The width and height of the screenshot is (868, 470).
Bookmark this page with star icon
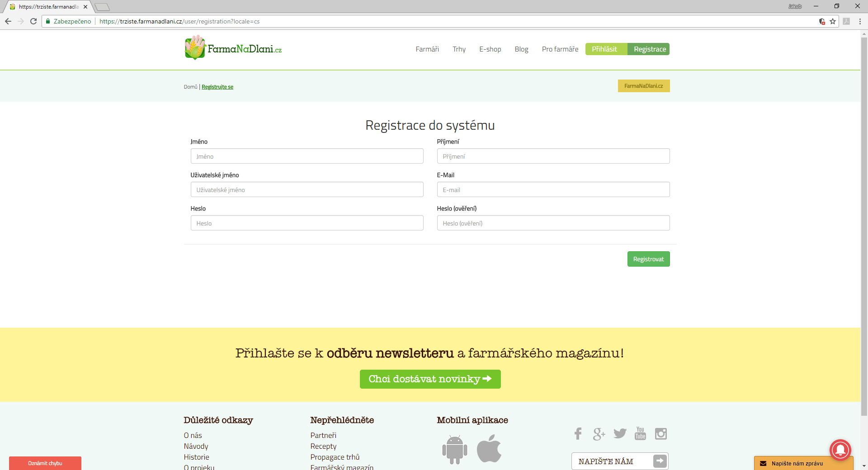(833, 21)
